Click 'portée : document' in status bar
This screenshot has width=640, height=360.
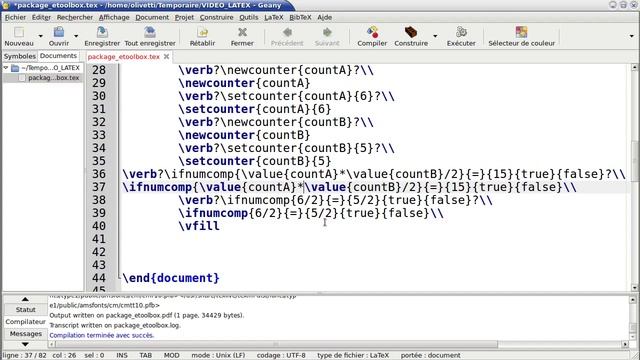click(x=431, y=355)
